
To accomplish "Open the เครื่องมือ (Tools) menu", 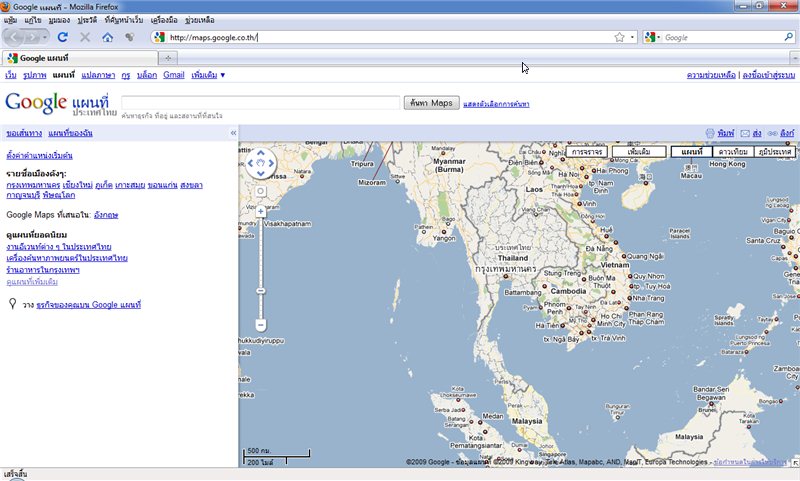I will [164, 20].
